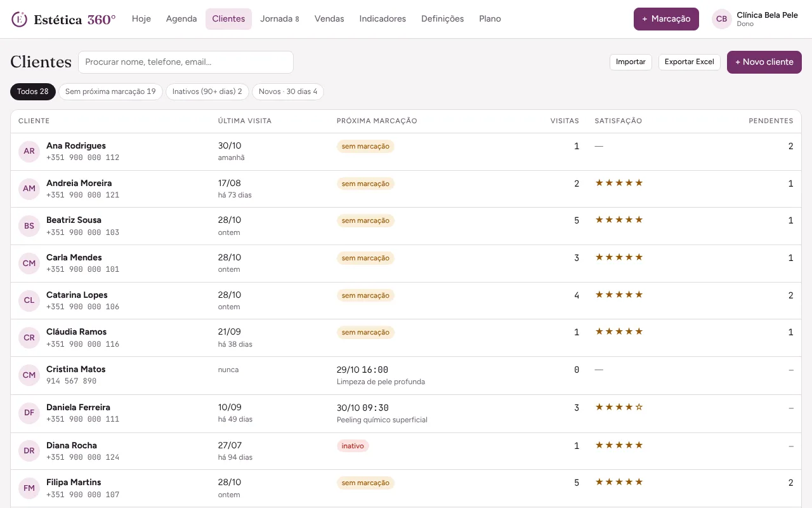Screen dimensions: 812x508
Task: Click Diana Rocha's DR avatar
Action: coord(29,451)
